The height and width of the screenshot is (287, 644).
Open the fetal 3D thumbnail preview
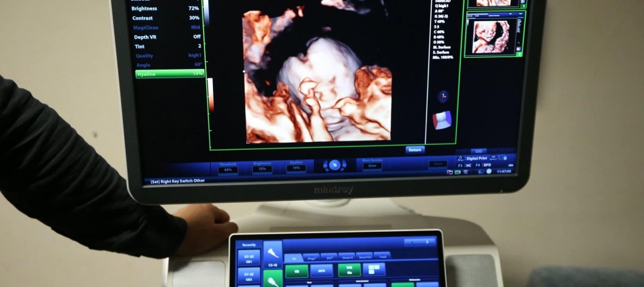491,37
